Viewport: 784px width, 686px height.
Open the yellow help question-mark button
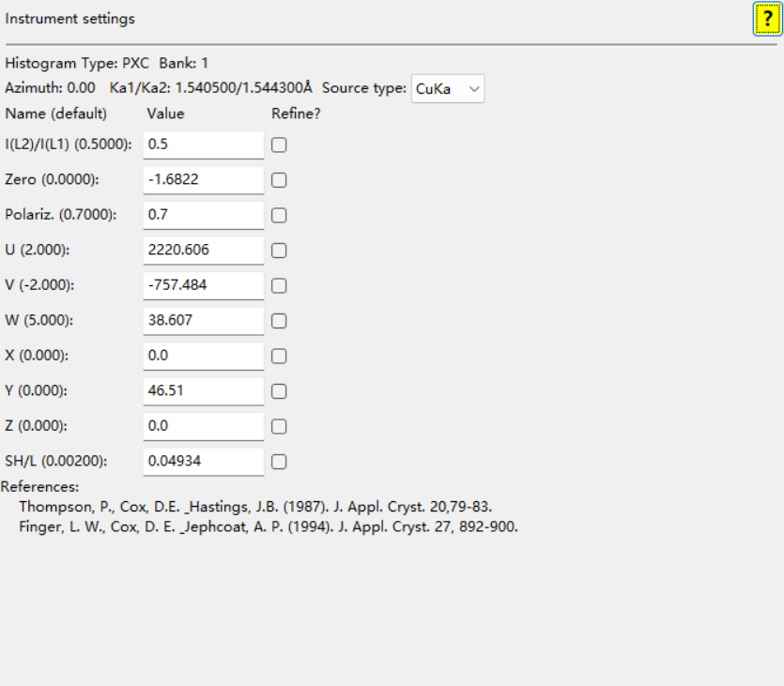(x=767, y=19)
